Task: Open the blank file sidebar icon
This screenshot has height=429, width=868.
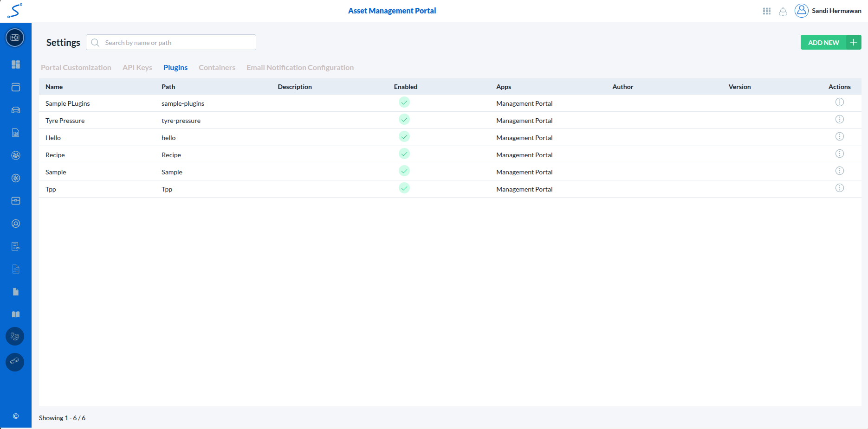Action: pyautogui.click(x=16, y=292)
